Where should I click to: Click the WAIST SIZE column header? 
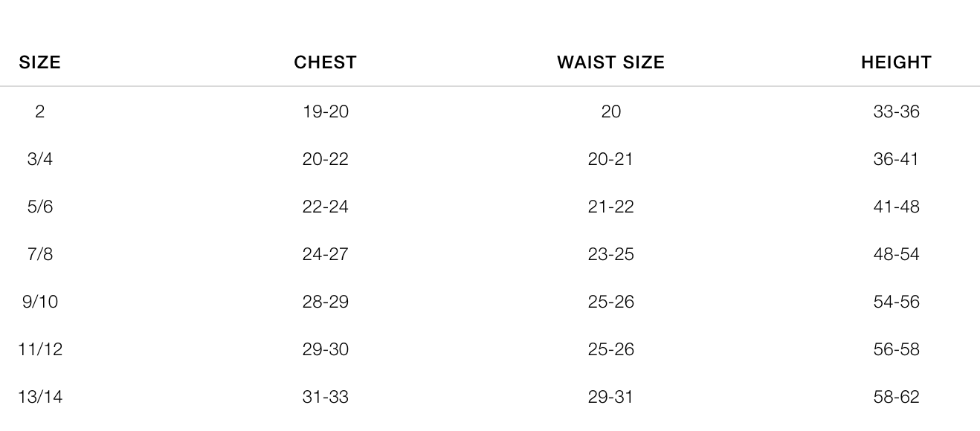click(610, 63)
